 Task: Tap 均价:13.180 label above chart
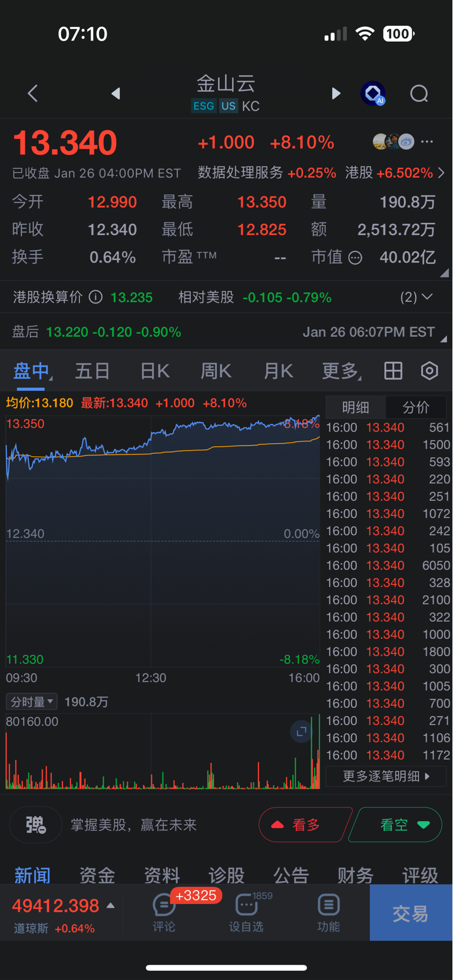[39, 403]
